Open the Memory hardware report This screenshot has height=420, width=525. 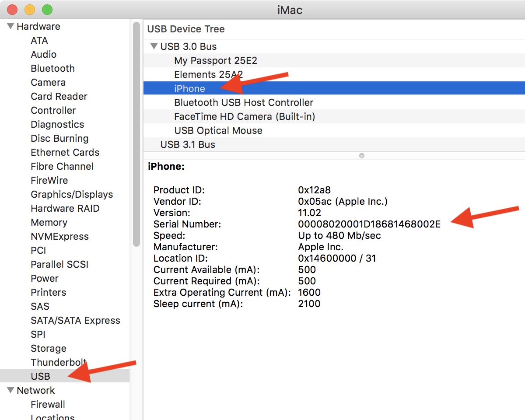click(49, 222)
